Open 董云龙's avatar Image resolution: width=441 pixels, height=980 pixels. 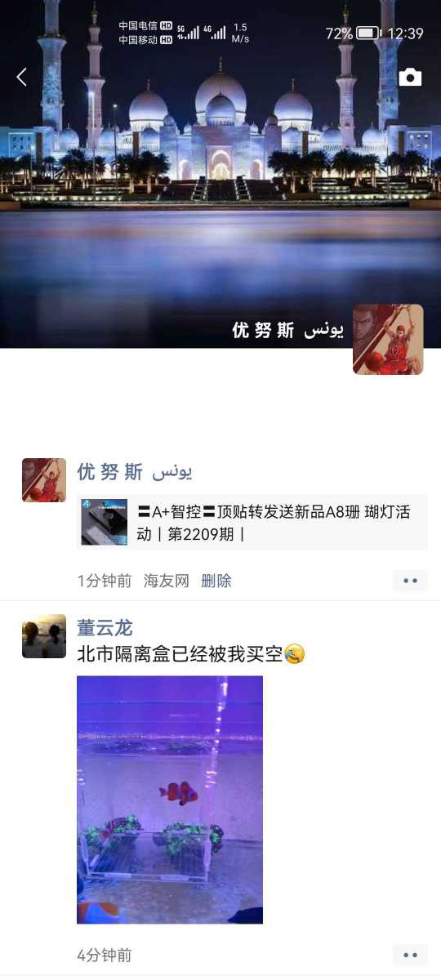pos(44,636)
